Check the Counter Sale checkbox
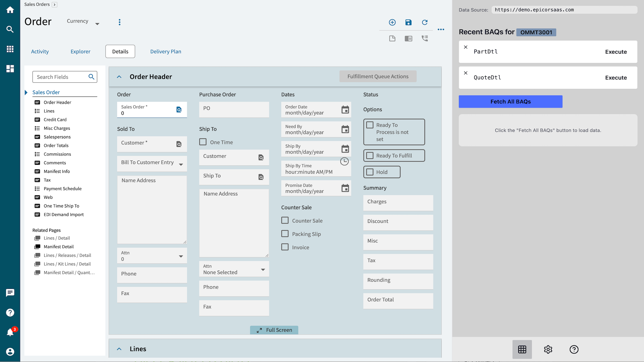Screen dimensions: 644x362 coord(285,220)
